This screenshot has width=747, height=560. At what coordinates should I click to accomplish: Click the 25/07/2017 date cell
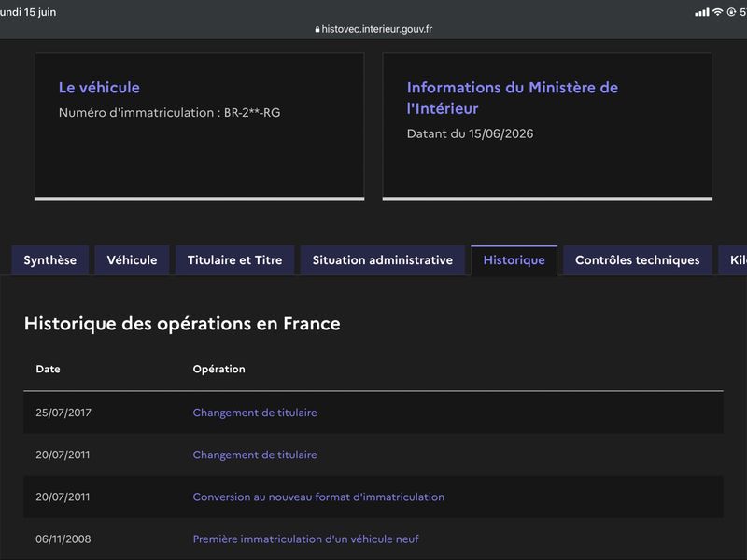(63, 413)
